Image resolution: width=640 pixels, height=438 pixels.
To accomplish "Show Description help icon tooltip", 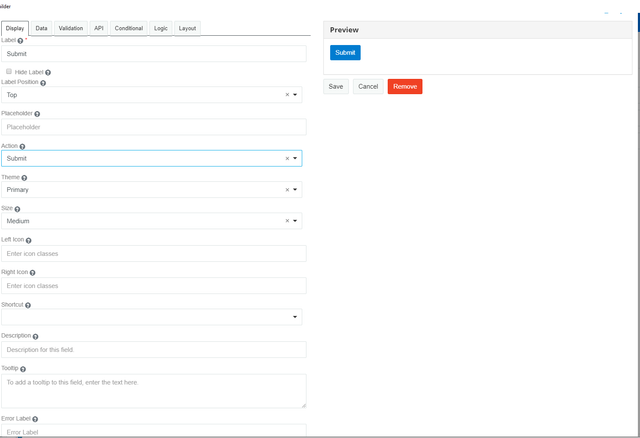I will 36,337.
